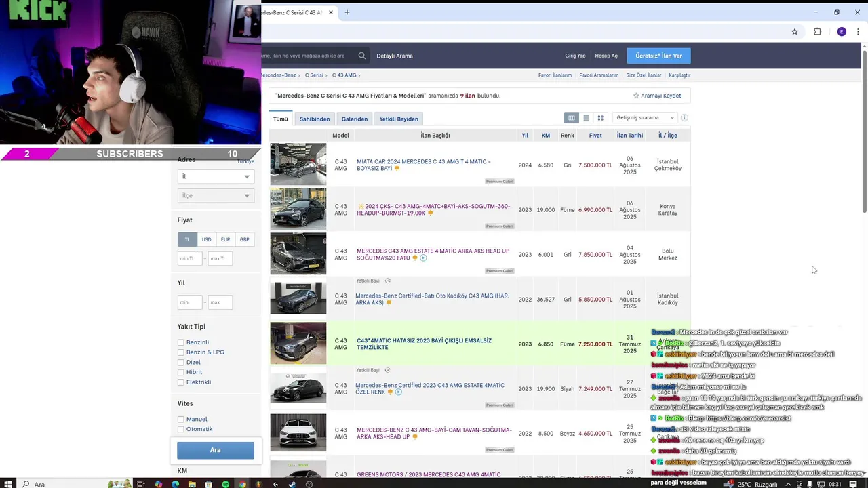Click the star icon in Aramayı Kaydet
868x488 pixels.
point(636,96)
